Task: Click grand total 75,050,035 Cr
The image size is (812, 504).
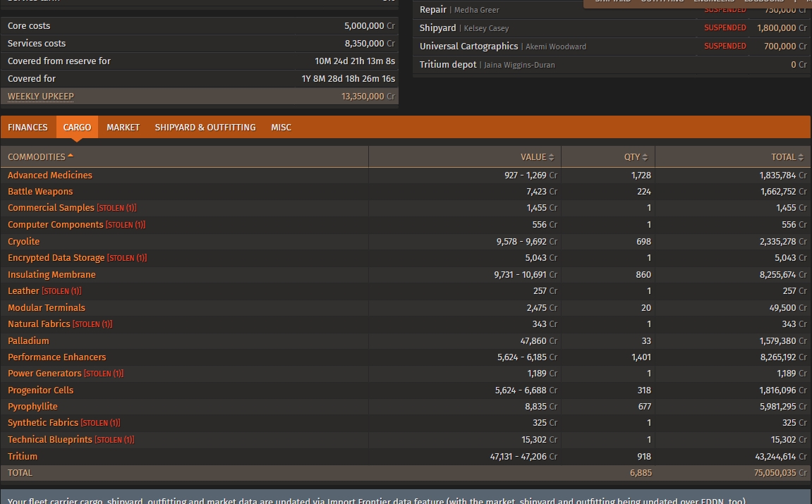Action: click(x=780, y=473)
